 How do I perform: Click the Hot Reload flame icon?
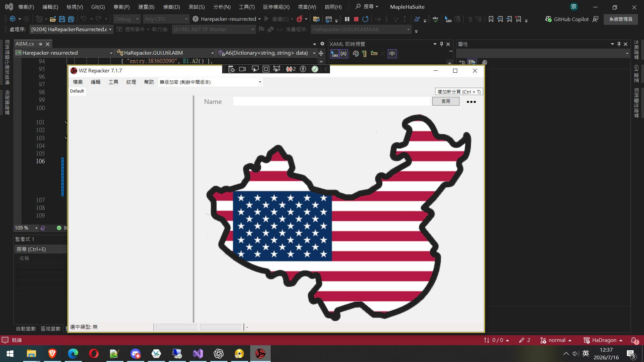pos(300,19)
